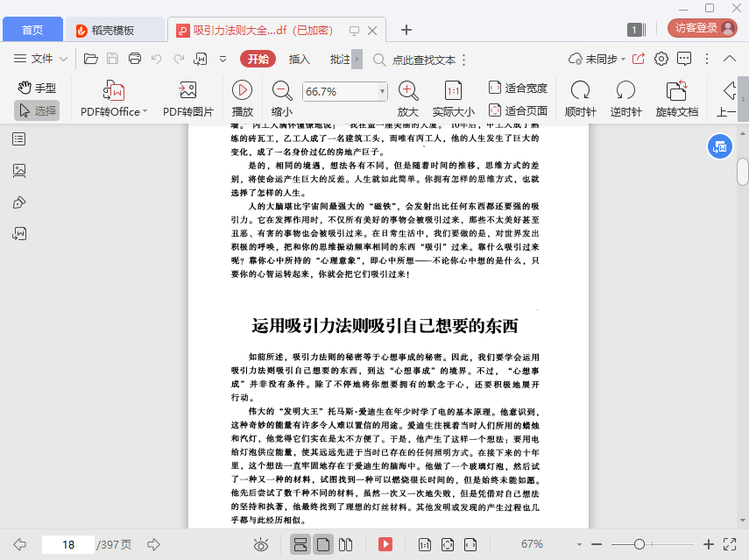
Task: Zoom out with 缩小 magnifier
Action: point(282,99)
